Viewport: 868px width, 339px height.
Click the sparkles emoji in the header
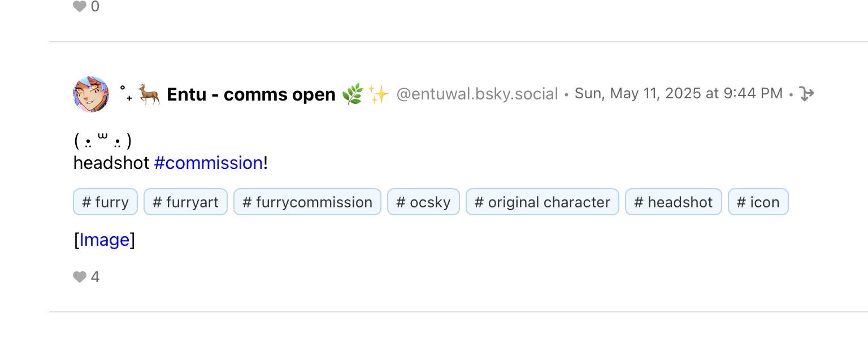pyautogui.click(x=378, y=94)
